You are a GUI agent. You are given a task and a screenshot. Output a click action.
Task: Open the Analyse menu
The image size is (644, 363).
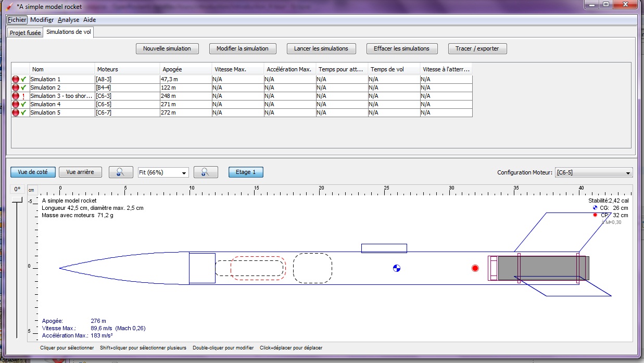click(68, 20)
